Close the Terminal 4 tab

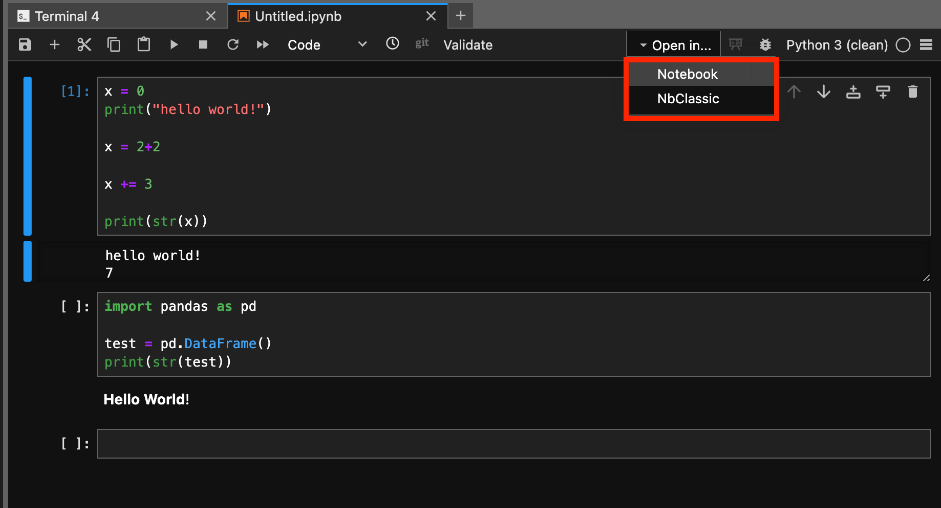tap(211, 16)
